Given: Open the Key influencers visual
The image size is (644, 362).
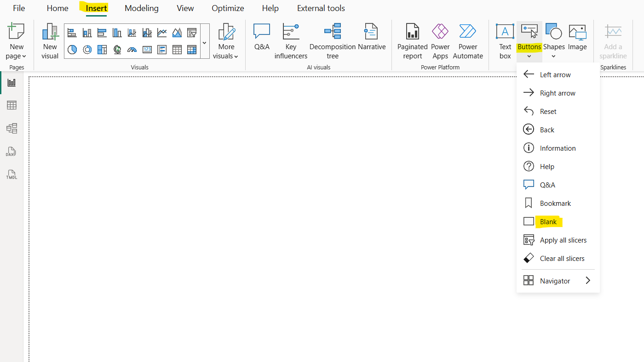Looking at the screenshot, I should click(290, 40).
